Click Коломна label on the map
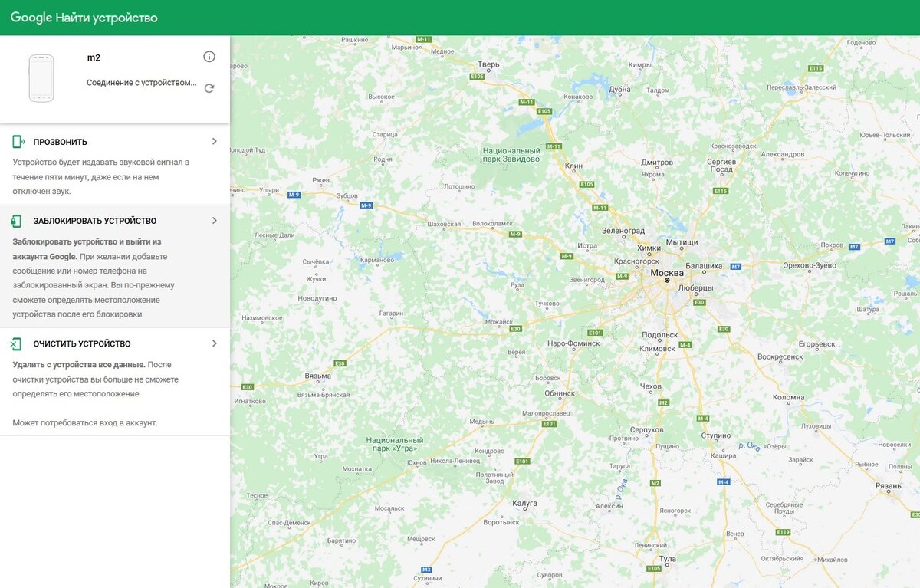The width and height of the screenshot is (920, 588). [x=789, y=397]
